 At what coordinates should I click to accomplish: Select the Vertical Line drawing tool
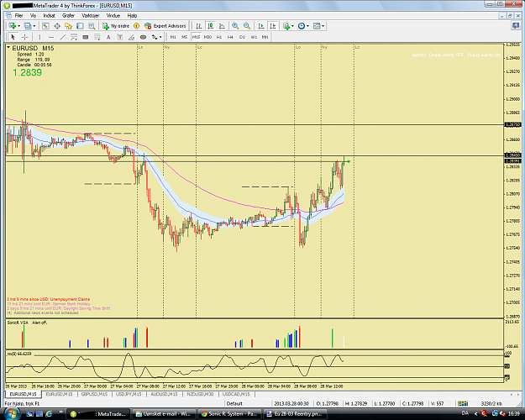pyautogui.click(x=39, y=37)
